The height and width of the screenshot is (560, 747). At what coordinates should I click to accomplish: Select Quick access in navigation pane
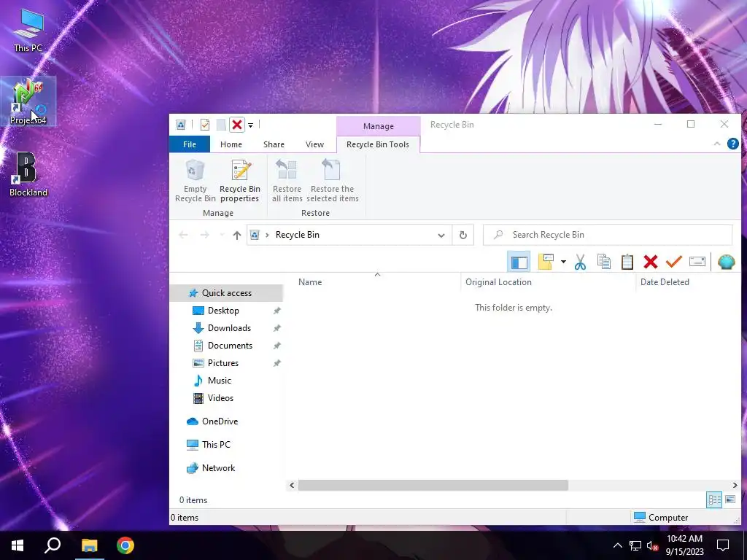[227, 293]
